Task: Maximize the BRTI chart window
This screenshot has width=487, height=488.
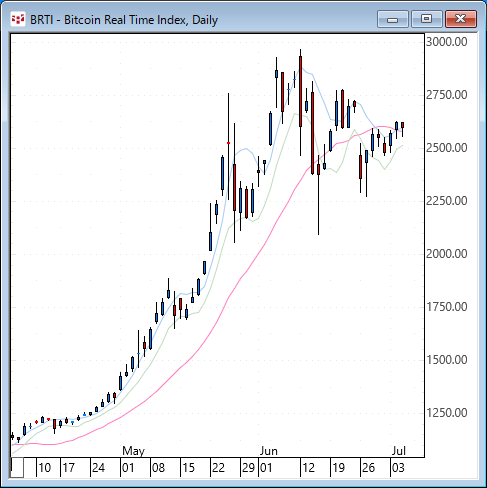Action: (426, 19)
